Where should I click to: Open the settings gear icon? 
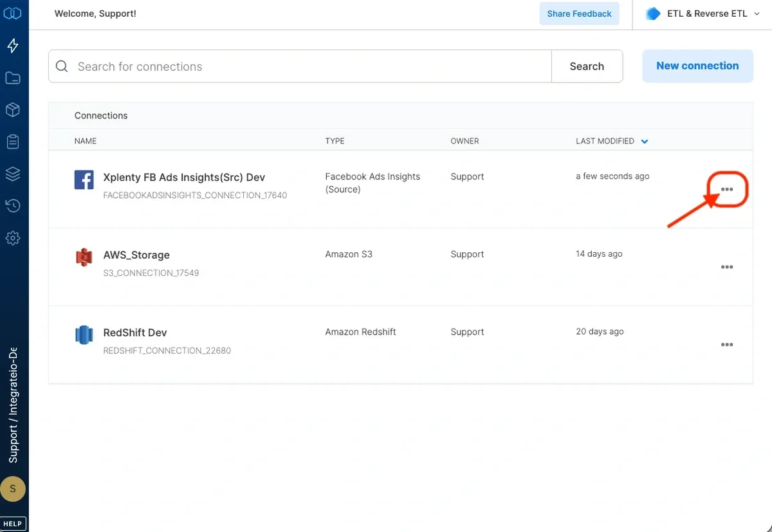pos(14,238)
